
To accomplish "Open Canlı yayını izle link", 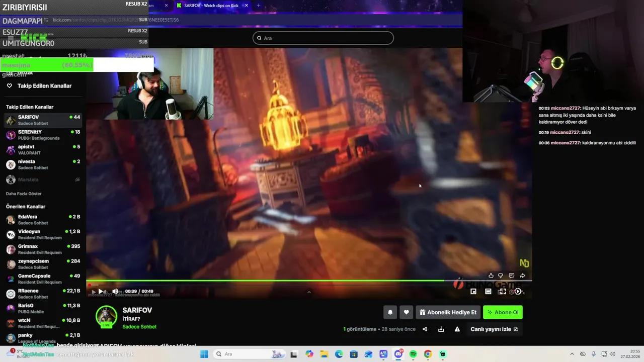I will point(494,329).
